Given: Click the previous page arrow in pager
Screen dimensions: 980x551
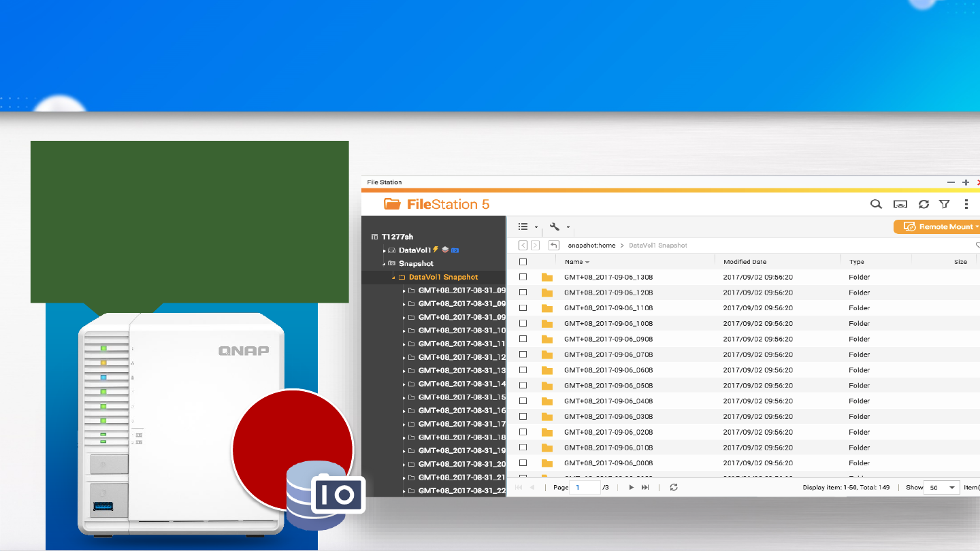Looking at the screenshot, I should [532, 487].
